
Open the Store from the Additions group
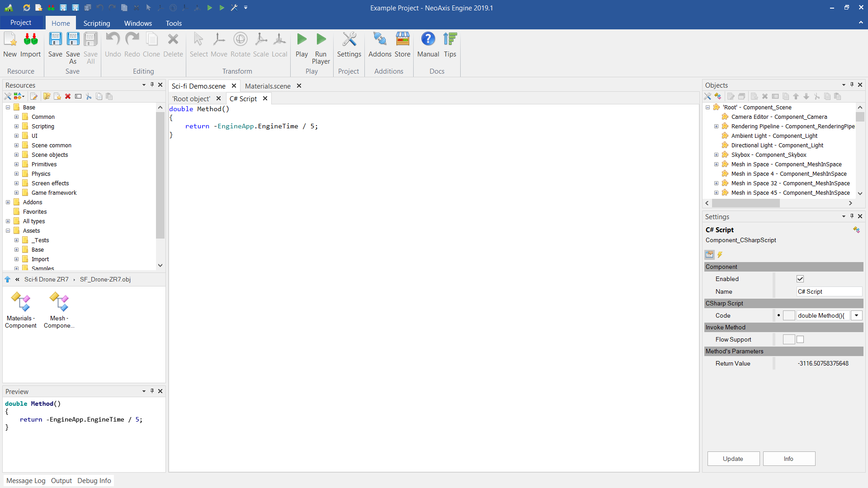pyautogui.click(x=402, y=45)
